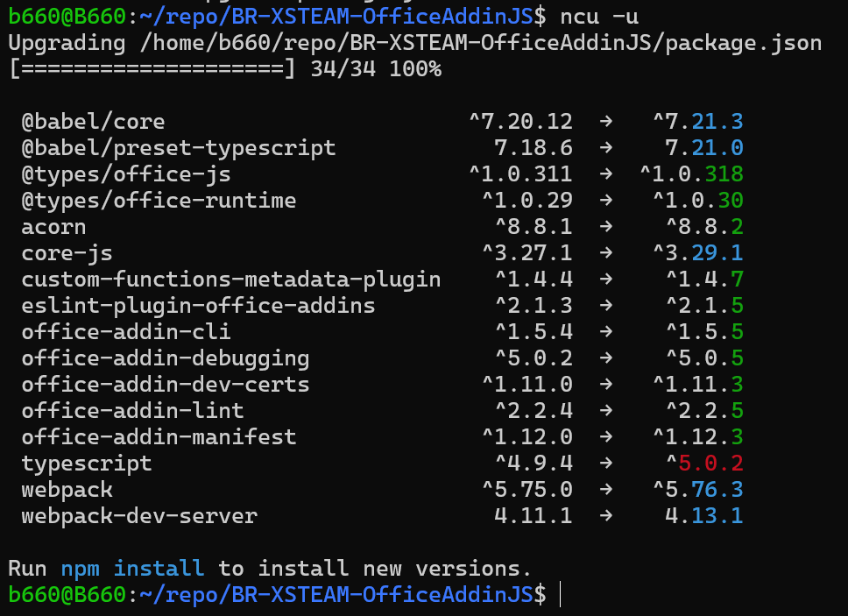Image resolution: width=848 pixels, height=616 pixels.
Task: Click new version ^5.76.3
Action: 698,490
